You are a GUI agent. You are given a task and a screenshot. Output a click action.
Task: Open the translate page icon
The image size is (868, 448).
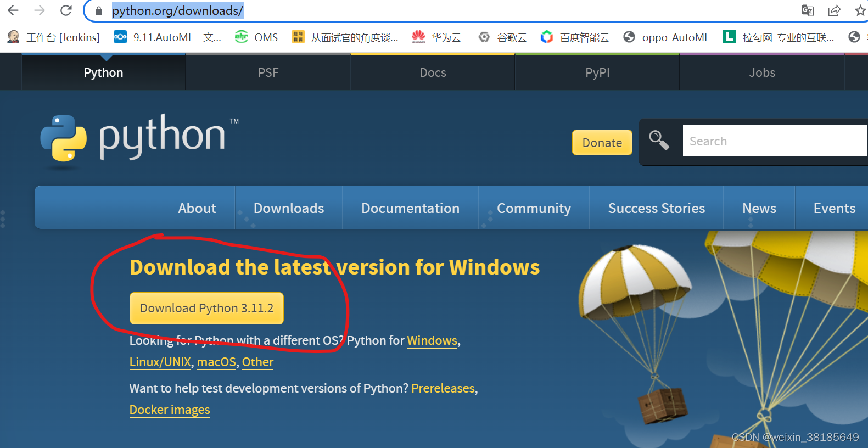point(808,10)
